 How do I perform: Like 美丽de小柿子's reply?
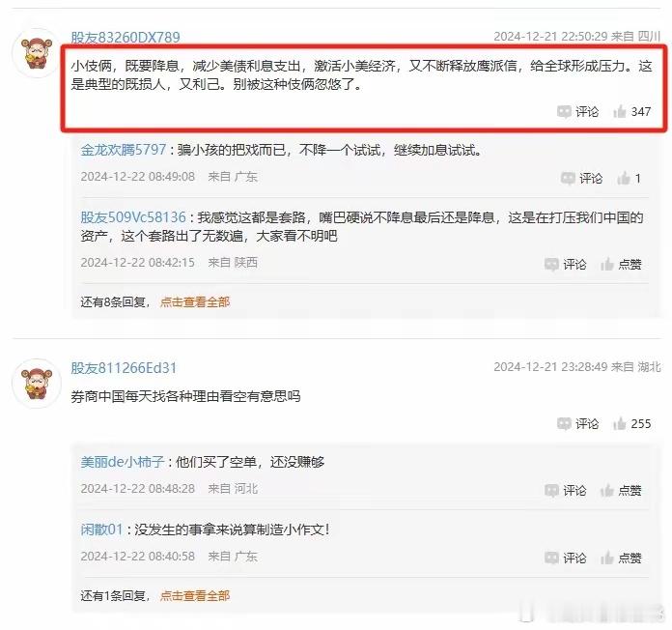[621, 490]
